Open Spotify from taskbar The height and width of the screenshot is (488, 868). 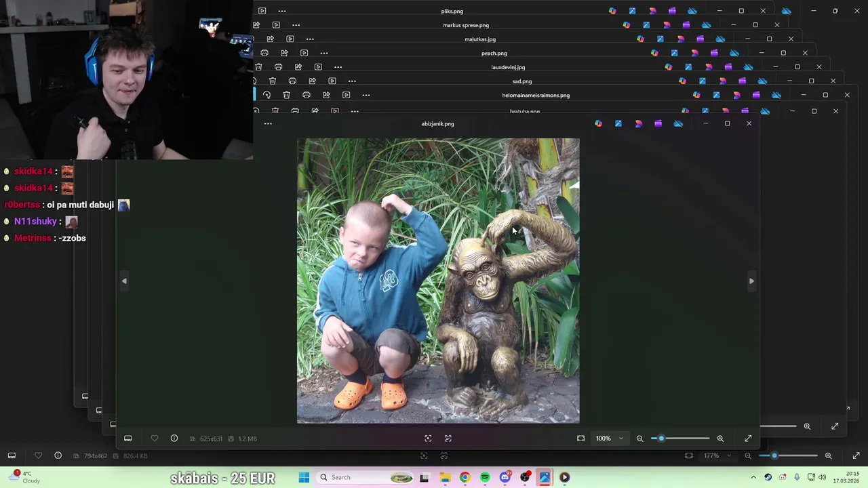tap(485, 477)
